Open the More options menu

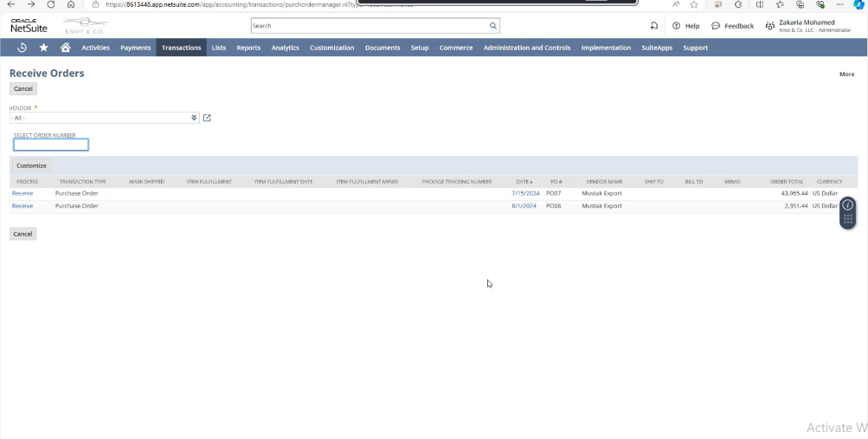pyautogui.click(x=846, y=74)
